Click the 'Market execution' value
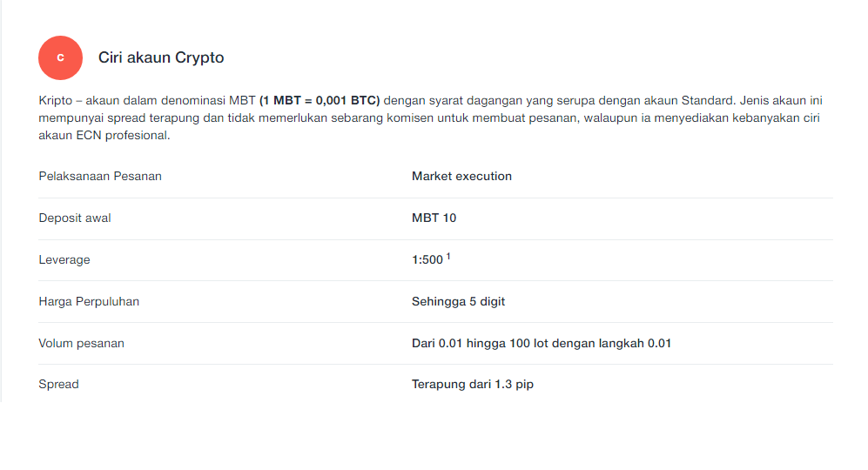The width and height of the screenshot is (868, 470). (x=461, y=176)
